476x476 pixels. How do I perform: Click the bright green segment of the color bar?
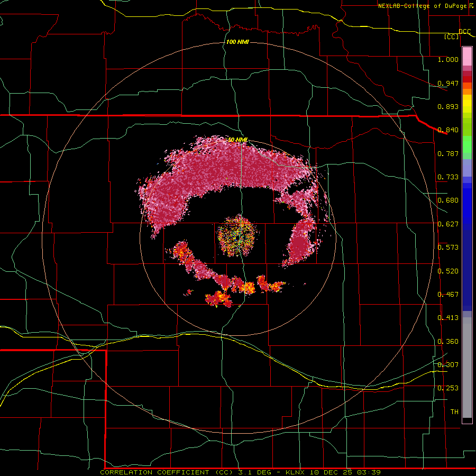click(467, 144)
